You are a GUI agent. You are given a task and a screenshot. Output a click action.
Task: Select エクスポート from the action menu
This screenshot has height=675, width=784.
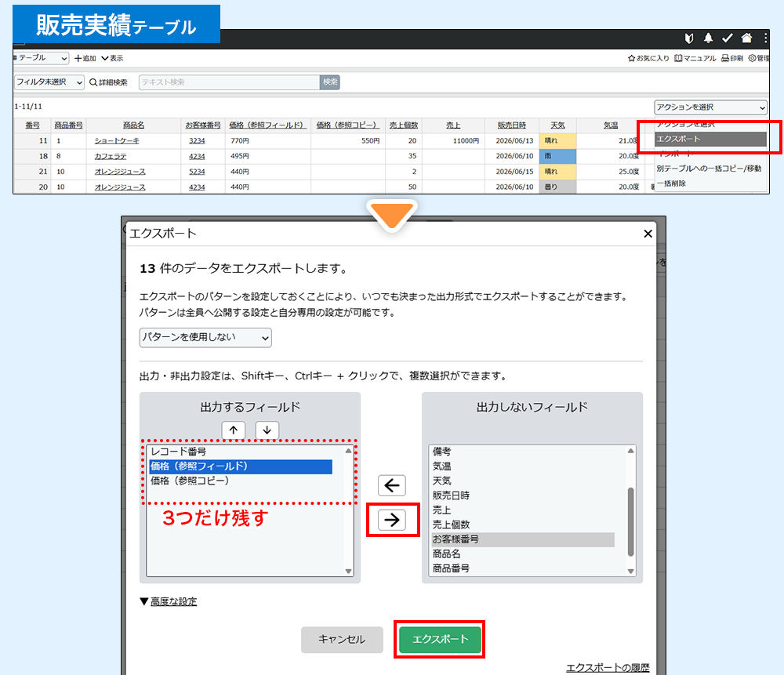pyautogui.click(x=710, y=139)
